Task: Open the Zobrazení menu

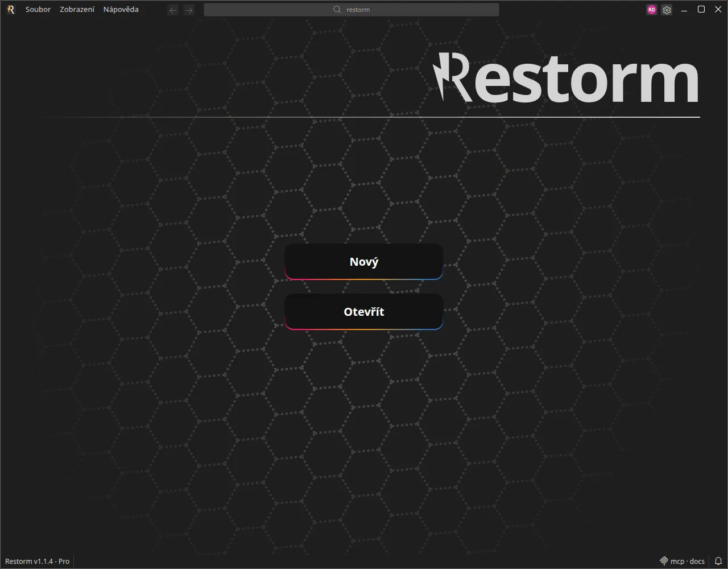Action: (x=77, y=10)
